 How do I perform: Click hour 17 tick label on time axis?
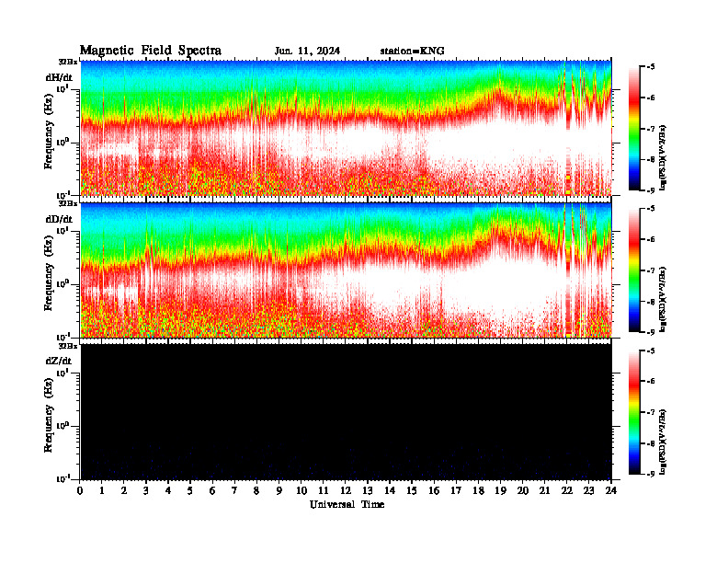tap(456, 491)
